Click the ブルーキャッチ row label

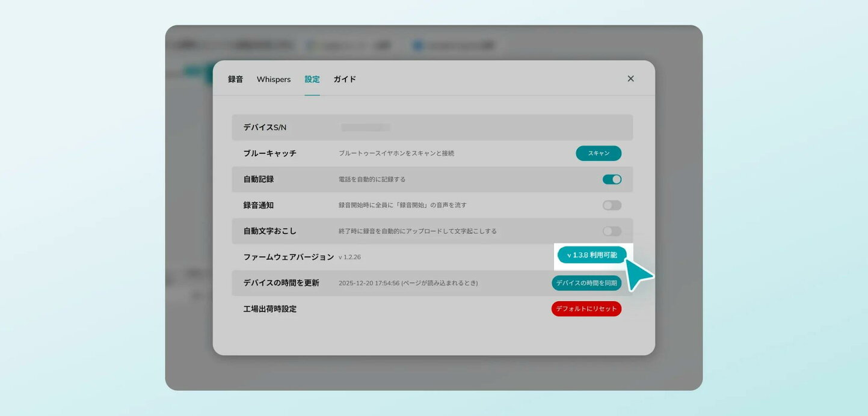coord(268,153)
